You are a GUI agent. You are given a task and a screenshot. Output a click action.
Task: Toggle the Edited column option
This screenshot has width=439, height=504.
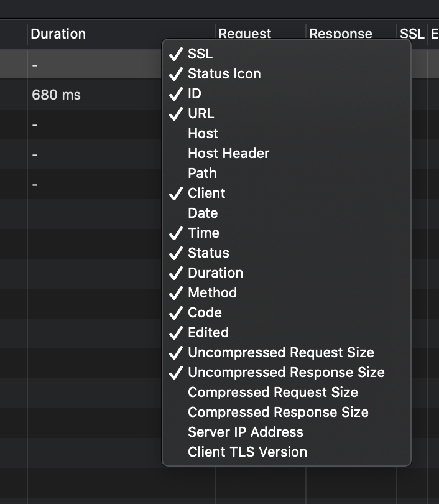pyautogui.click(x=287, y=333)
